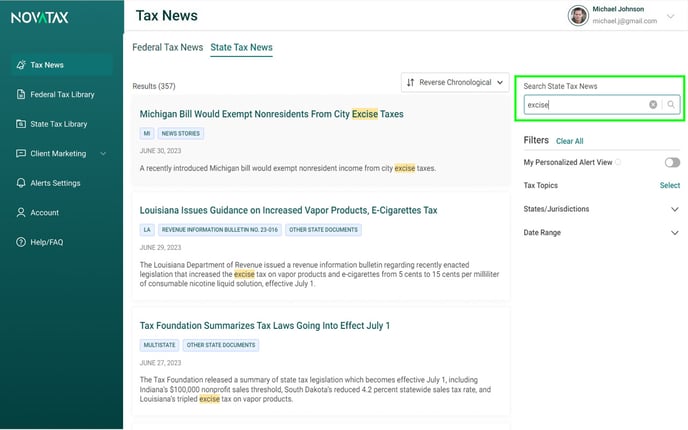Click the Account person icon
This screenshot has height=430, width=688.
tap(21, 212)
